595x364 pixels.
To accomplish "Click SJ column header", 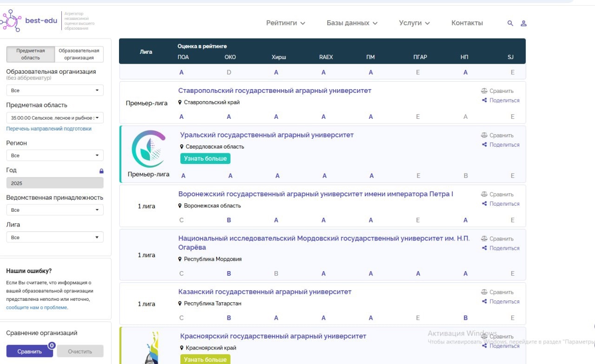I will (510, 57).
